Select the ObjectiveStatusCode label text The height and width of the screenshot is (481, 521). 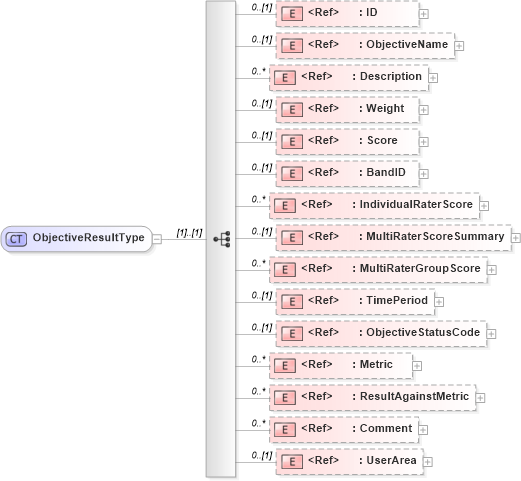pos(423,332)
